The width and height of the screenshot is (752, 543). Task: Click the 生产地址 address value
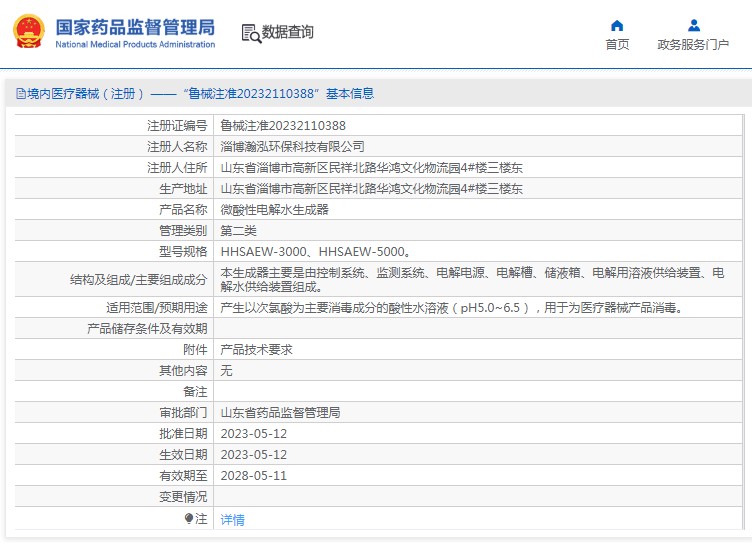[x=371, y=189]
